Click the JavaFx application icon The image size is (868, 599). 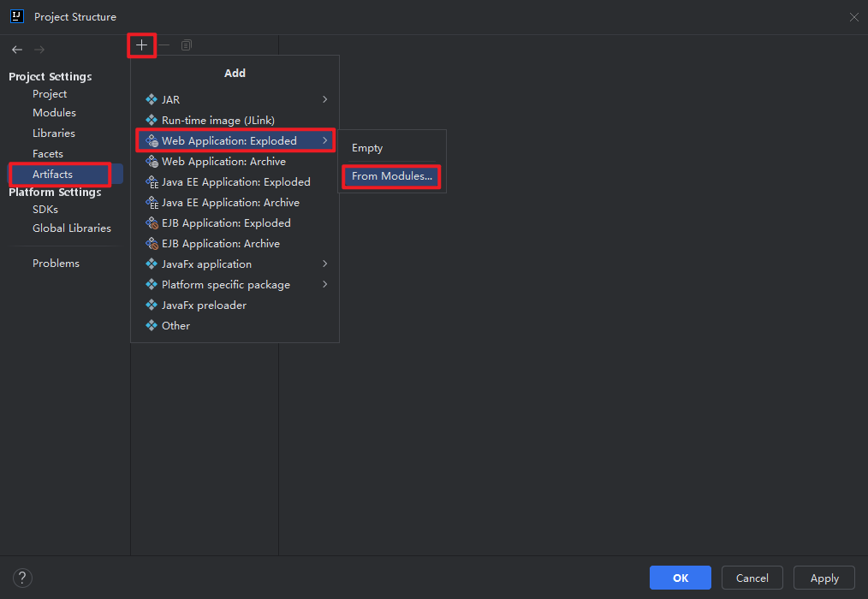pos(152,264)
